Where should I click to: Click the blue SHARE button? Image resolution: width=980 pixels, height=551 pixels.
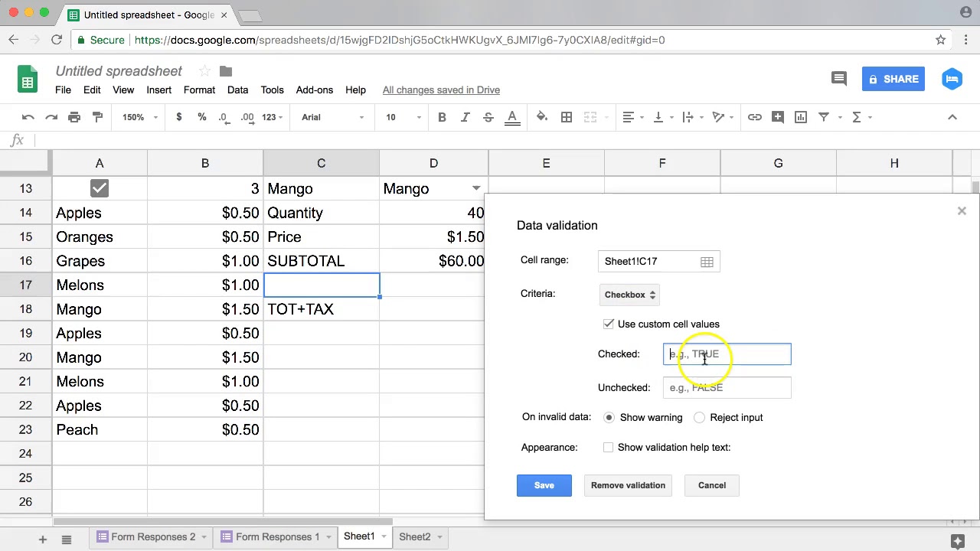click(x=893, y=79)
